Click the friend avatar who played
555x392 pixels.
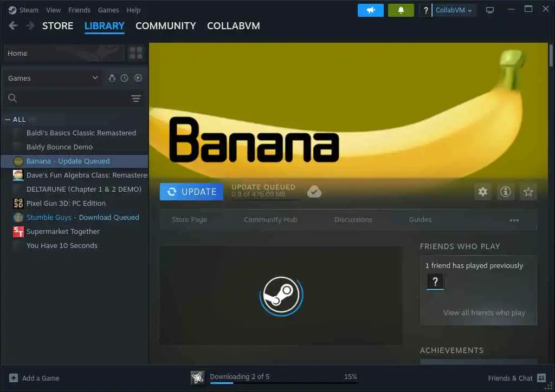coord(435,282)
